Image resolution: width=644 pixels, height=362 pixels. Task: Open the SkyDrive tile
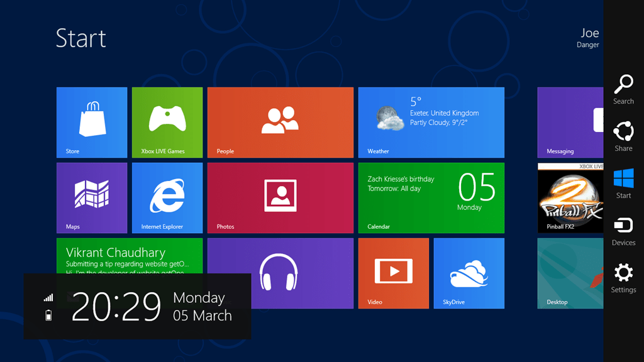point(469,273)
